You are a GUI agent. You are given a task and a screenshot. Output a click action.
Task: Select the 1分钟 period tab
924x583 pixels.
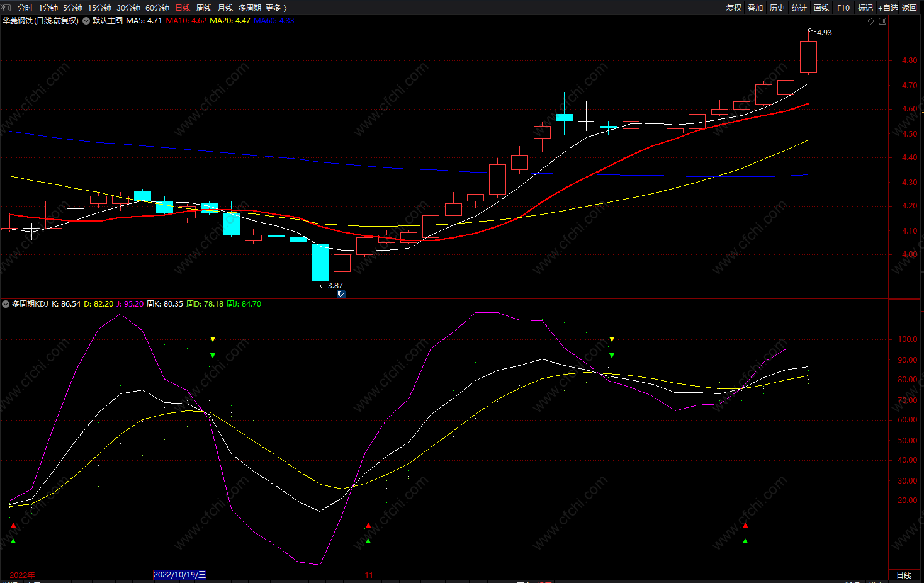click(48, 8)
